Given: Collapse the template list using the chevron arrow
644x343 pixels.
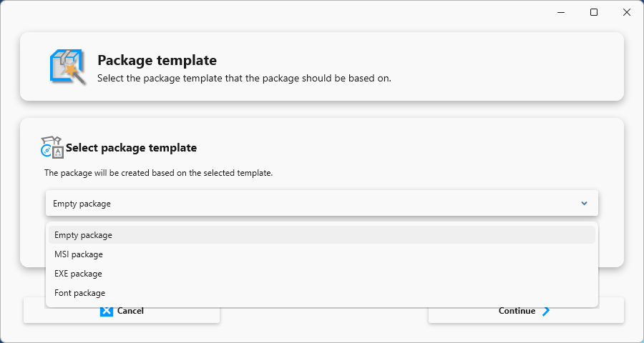Looking at the screenshot, I should 584,203.
